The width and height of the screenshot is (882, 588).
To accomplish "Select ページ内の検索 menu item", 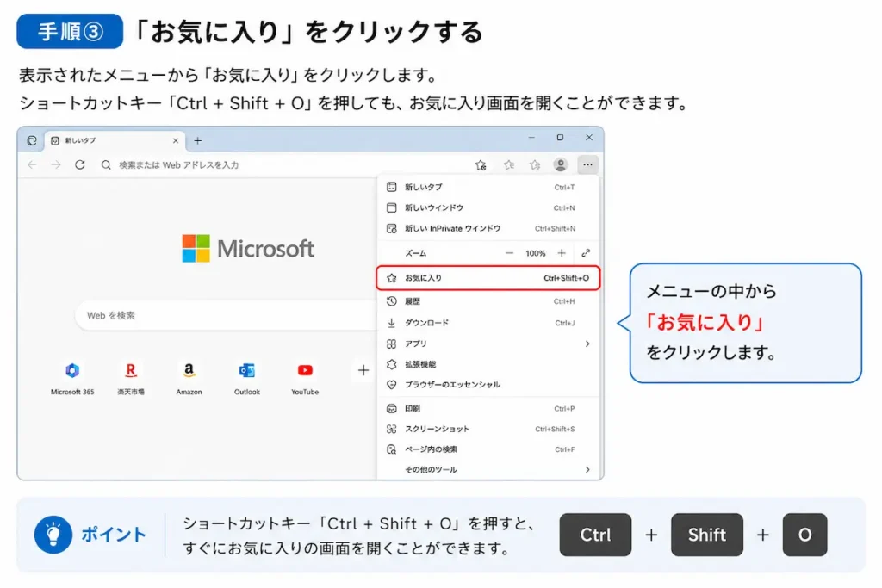I will coord(488,449).
